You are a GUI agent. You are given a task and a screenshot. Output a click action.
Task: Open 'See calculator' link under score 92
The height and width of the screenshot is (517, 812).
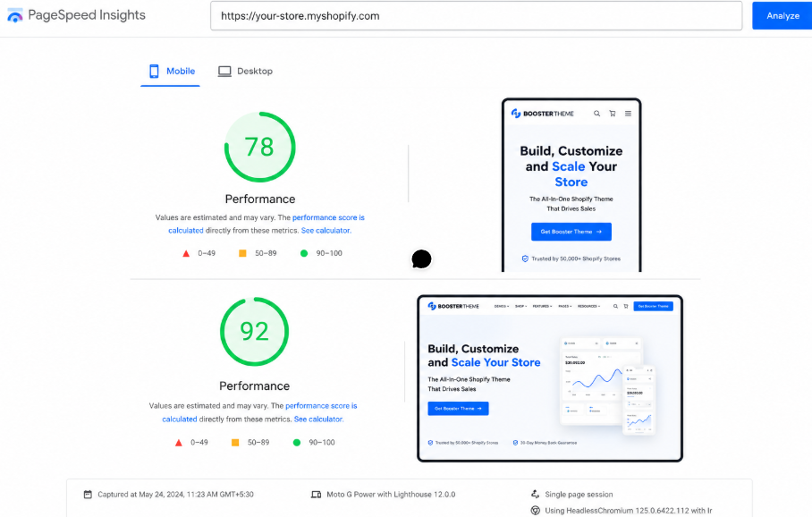[x=318, y=420]
